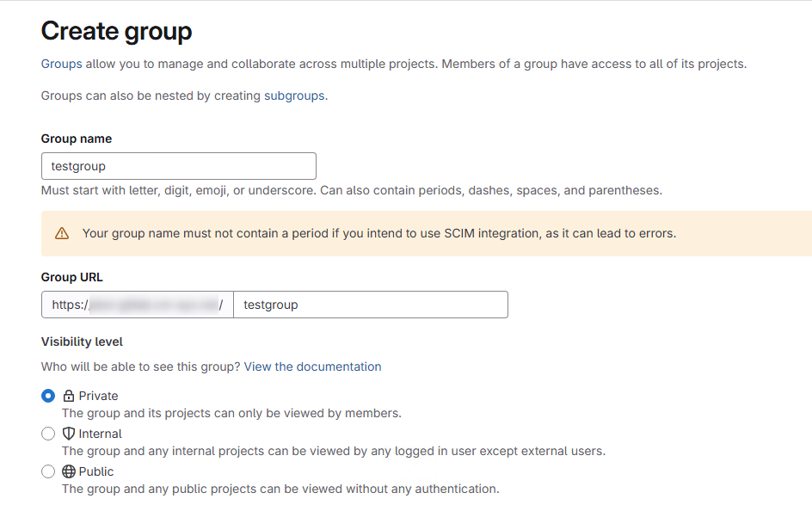Focus the Group URL slug field
This screenshot has height=505, width=812.
tap(371, 305)
